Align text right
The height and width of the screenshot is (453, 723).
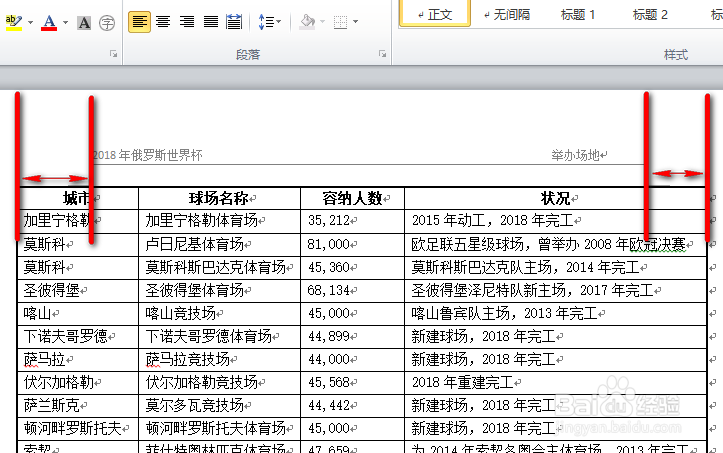coord(187,22)
